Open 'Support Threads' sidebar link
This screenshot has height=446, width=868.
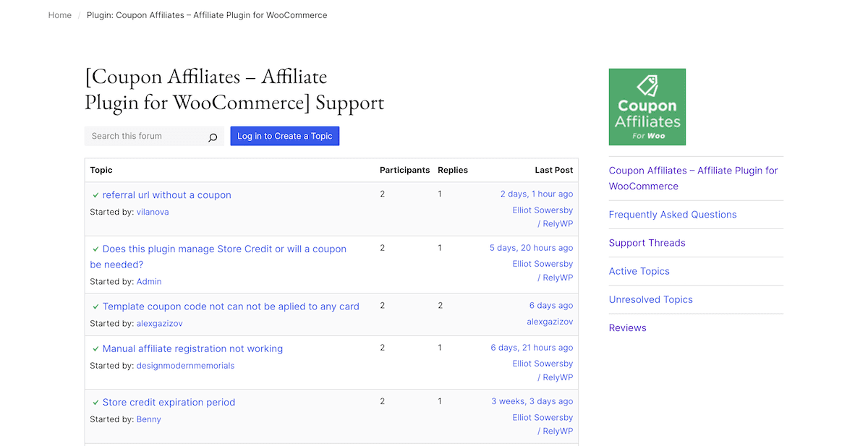coord(647,243)
